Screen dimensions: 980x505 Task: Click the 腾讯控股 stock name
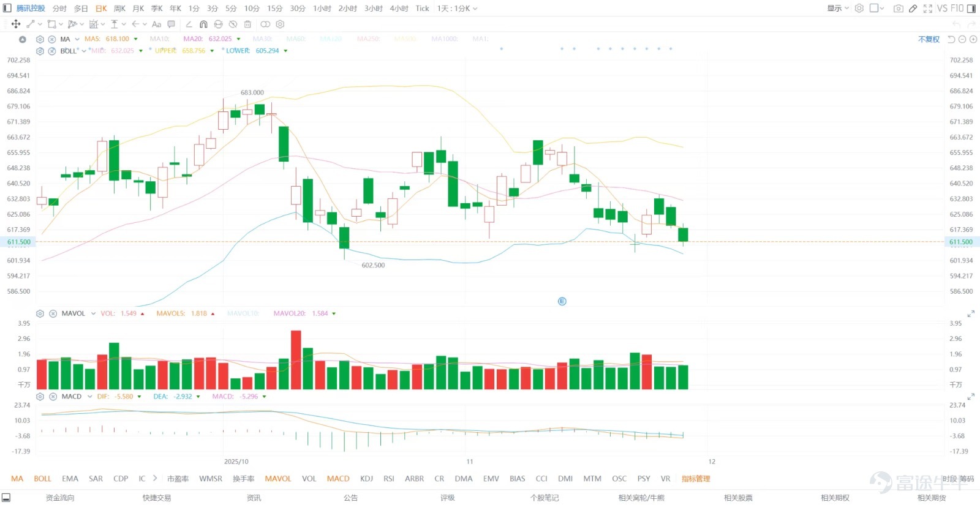point(31,9)
